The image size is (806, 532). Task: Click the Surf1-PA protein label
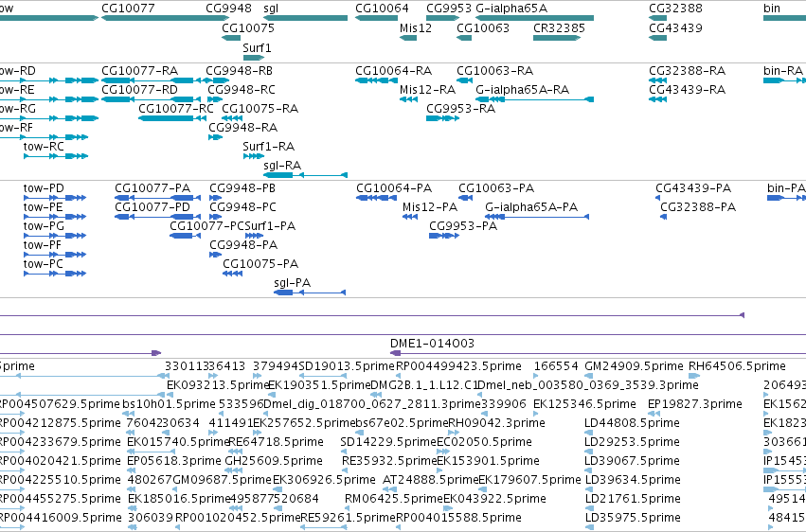pos(270,226)
